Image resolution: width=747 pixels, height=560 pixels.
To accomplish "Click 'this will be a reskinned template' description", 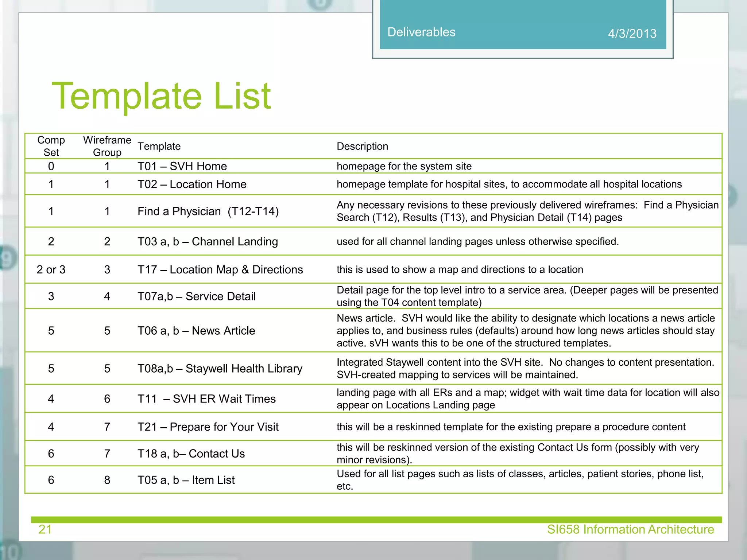I will pyautogui.click(x=511, y=427).
